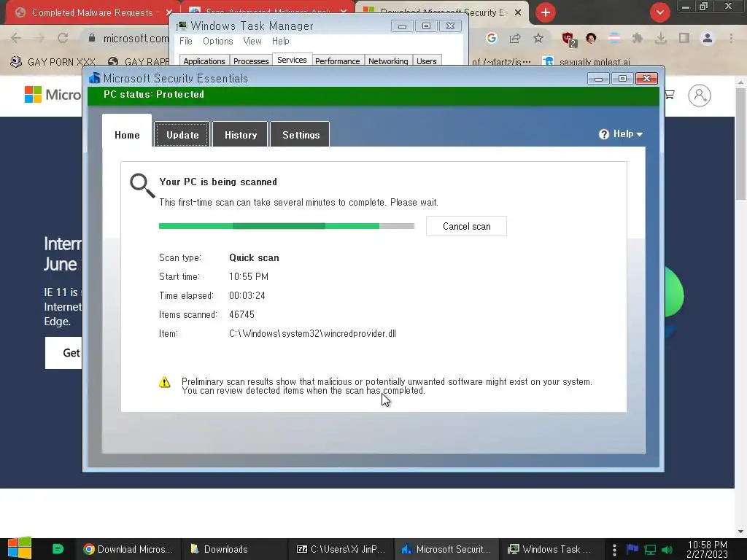Image resolution: width=747 pixels, height=560 pixels.
Task: Click the Action Center flag tray icon
Action: click(632, 549)
